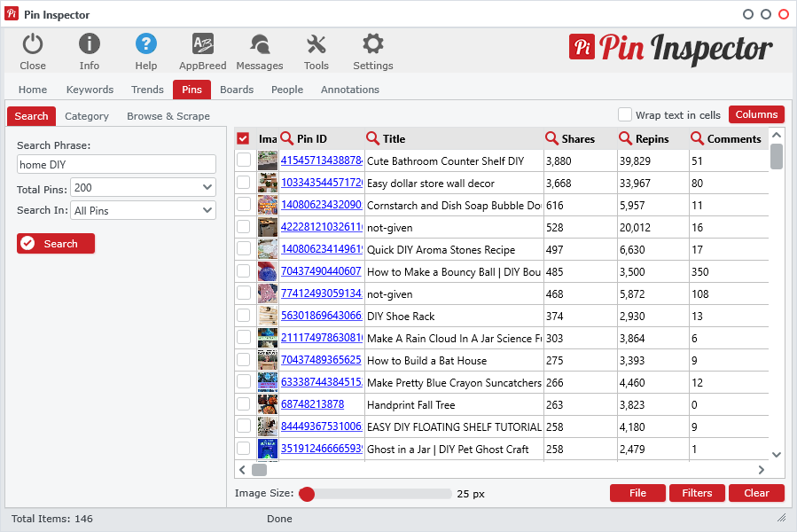Click the Search Phrase input field
Image resolution: width=797 pixels, height=532 pixels.
click(116, 164)
